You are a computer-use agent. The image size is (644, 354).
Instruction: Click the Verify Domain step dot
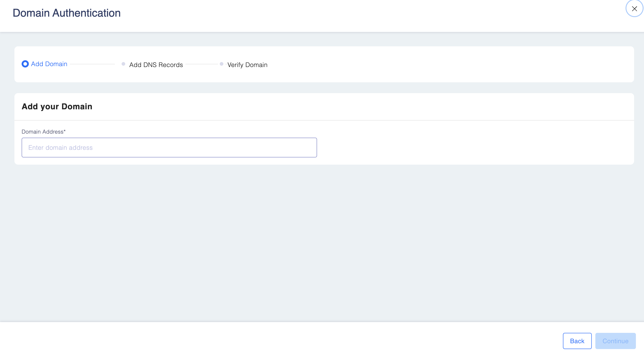pos(221,64)
